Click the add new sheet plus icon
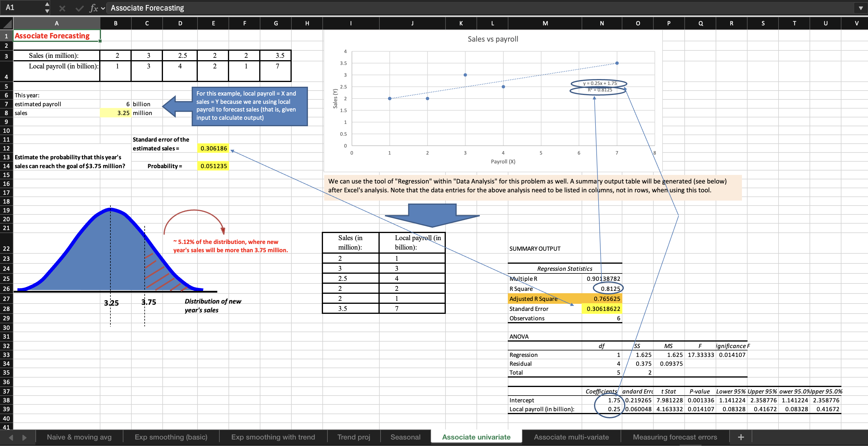The image size is (868, 446). 741,437
